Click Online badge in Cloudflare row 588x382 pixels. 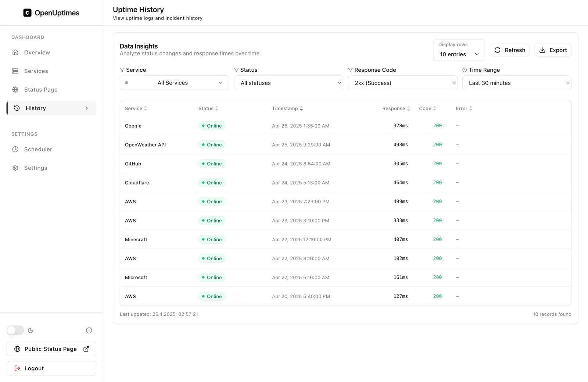212,183
